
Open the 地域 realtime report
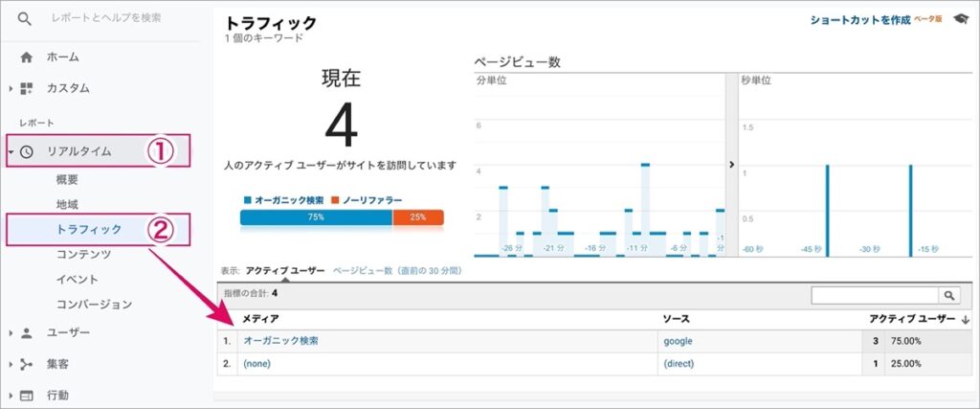click(x=67, y=205)
